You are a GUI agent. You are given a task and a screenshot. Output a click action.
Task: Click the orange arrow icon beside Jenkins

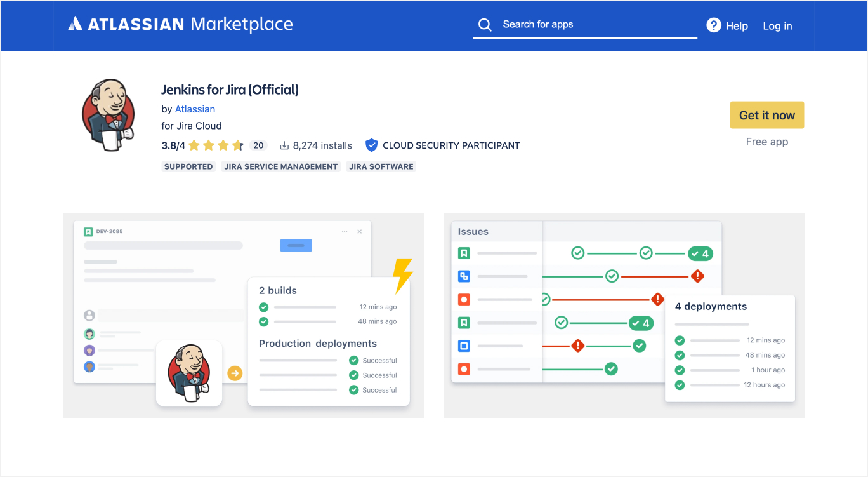tap(235, 373)
